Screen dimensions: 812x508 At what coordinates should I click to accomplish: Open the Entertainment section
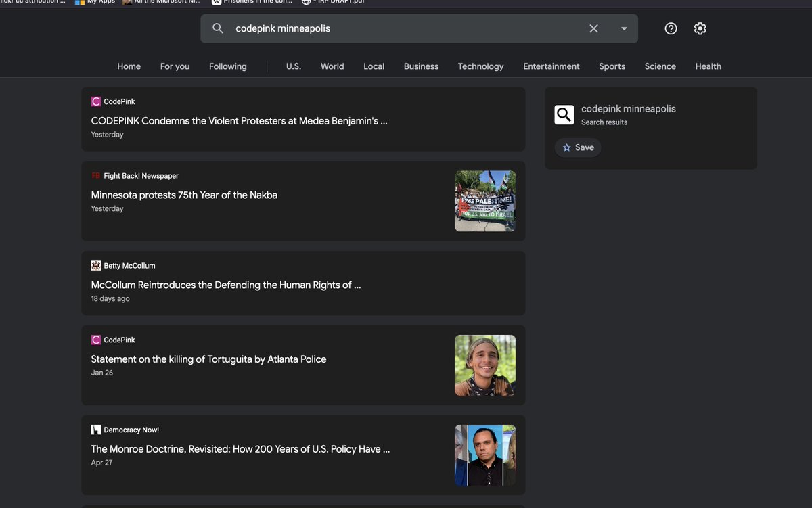551,66
